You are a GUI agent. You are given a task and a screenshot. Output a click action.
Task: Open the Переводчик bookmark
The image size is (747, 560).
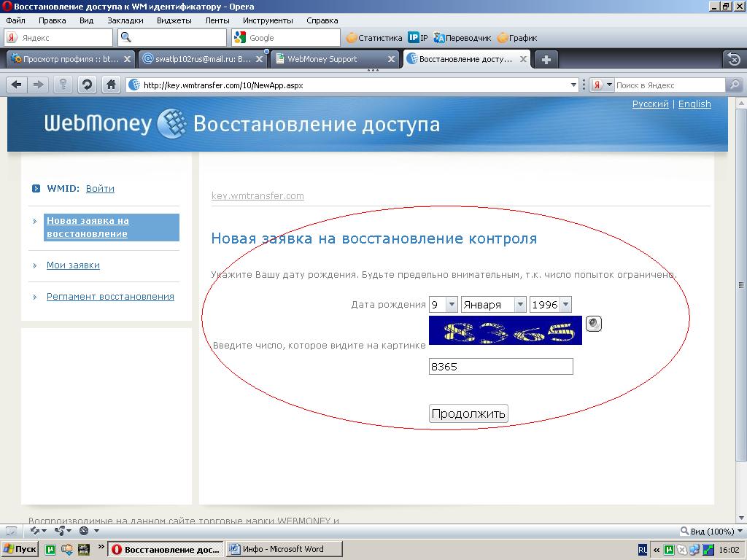[x=462, y=38]
